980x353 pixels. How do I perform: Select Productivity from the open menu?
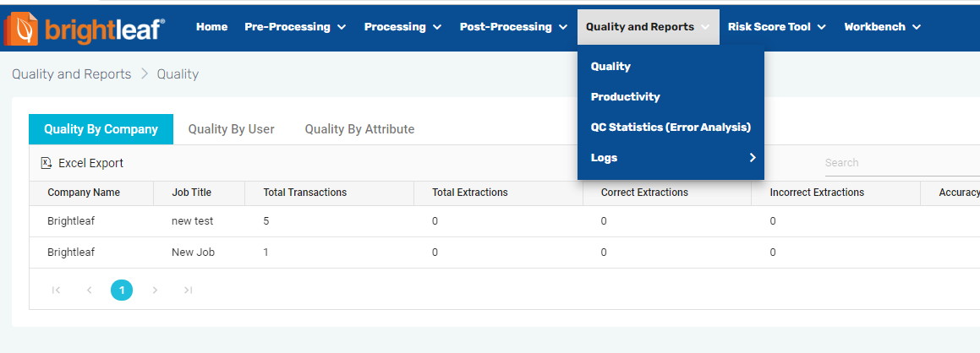click(625, 97)
